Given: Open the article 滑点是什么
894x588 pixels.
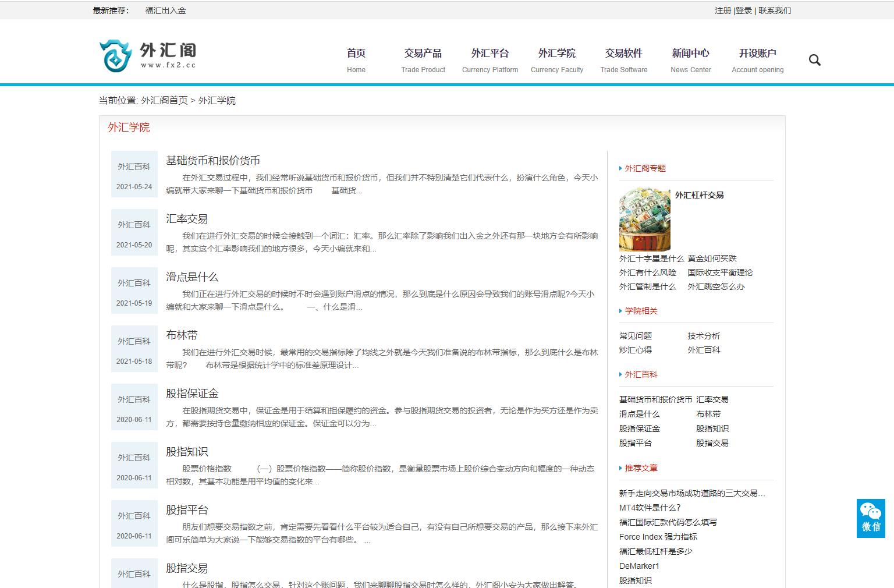Looking at the screenshot, I should tap(191, 277).
